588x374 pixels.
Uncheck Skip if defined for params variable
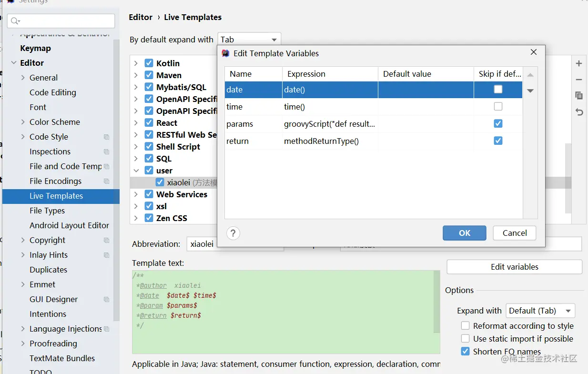[498, 123]
